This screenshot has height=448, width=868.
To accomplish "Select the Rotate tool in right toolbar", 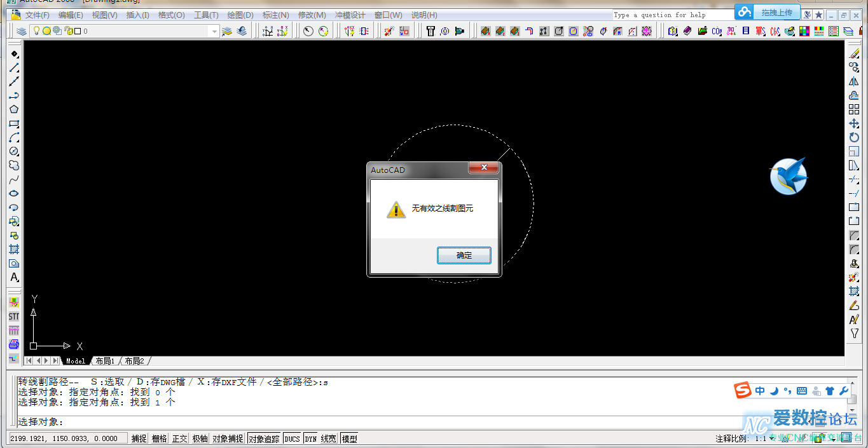I will point(854,137).
